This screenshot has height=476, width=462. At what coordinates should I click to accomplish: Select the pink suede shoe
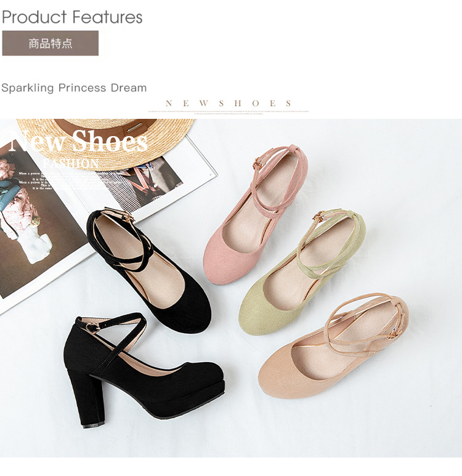(255, 214)
